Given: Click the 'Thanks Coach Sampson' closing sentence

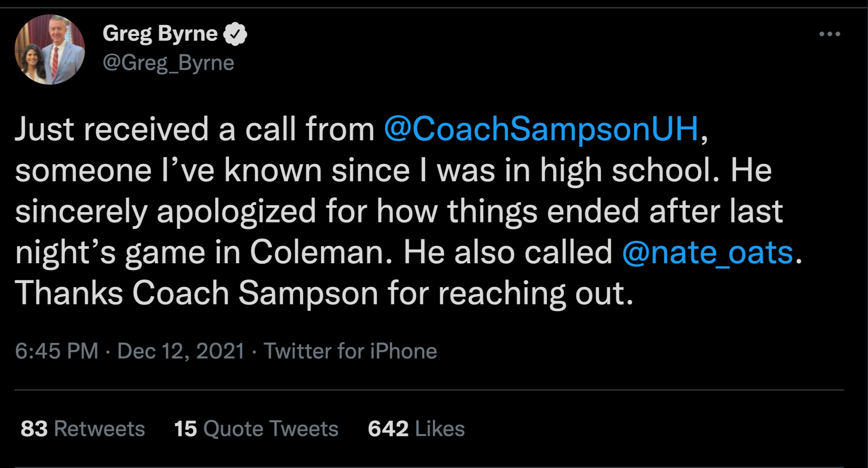Looking at the screenshot, I should [x=324, y=293].
